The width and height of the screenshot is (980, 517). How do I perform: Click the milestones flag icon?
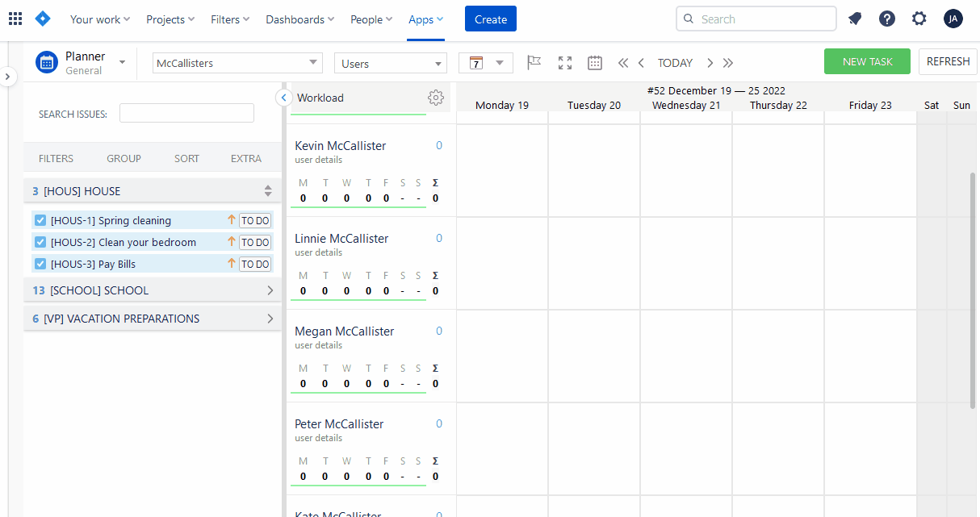tap(534, 62)
